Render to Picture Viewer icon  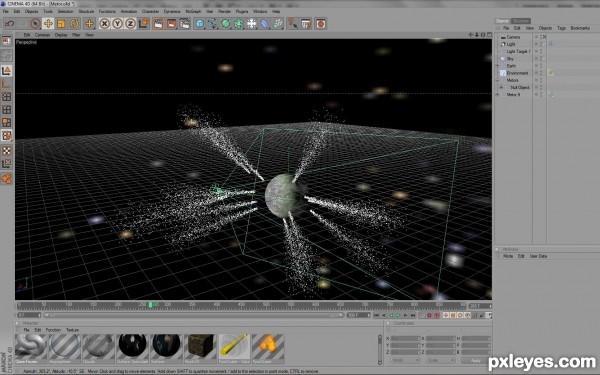pyautogui.click(x=171, y=24)
